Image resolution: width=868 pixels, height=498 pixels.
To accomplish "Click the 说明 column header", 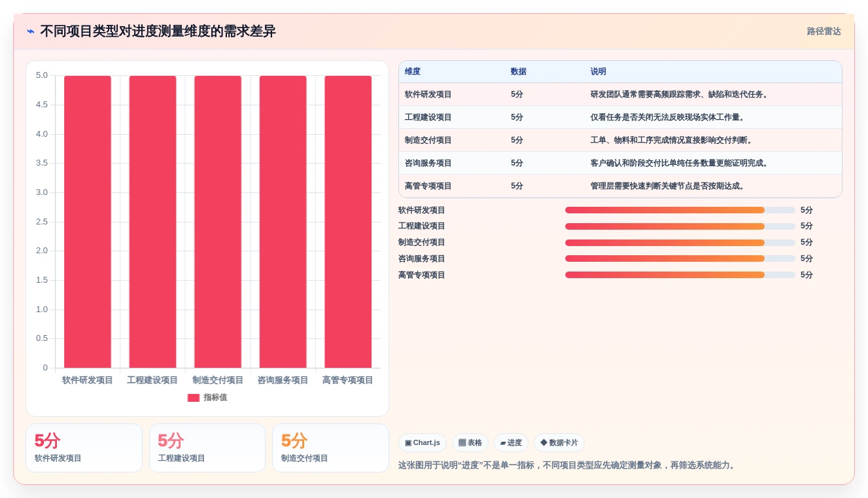I will tap(599, 71).
